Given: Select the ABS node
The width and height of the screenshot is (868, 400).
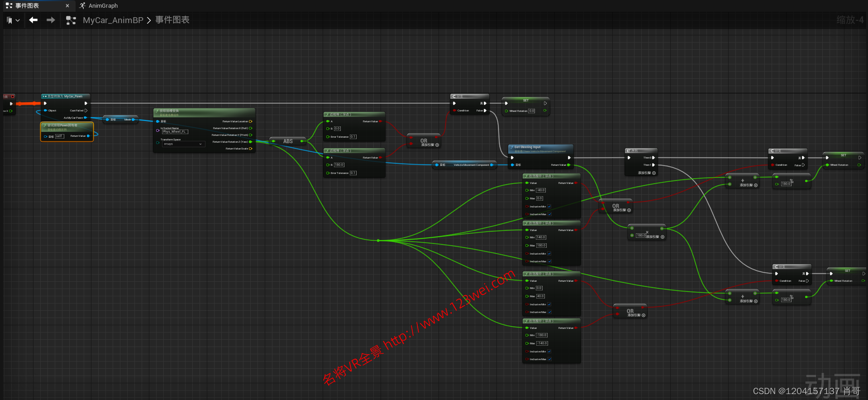Looking at the screenshot, I should pos(288,141).
